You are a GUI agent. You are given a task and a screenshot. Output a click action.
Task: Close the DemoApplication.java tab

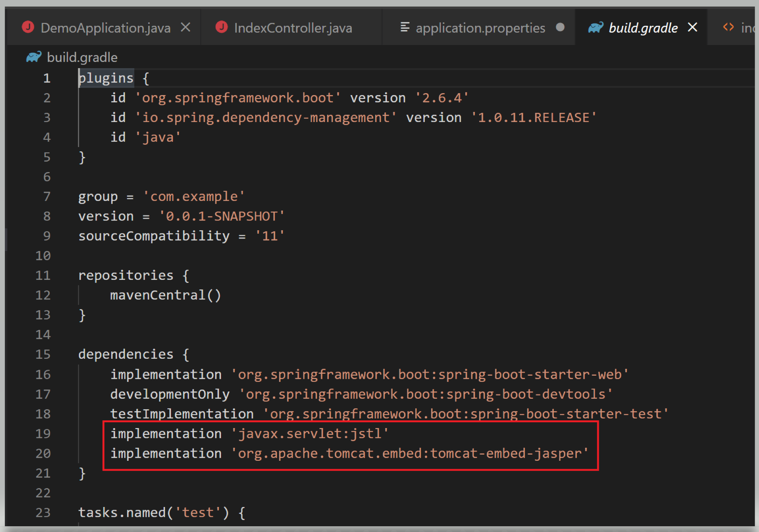pos(186,27)
